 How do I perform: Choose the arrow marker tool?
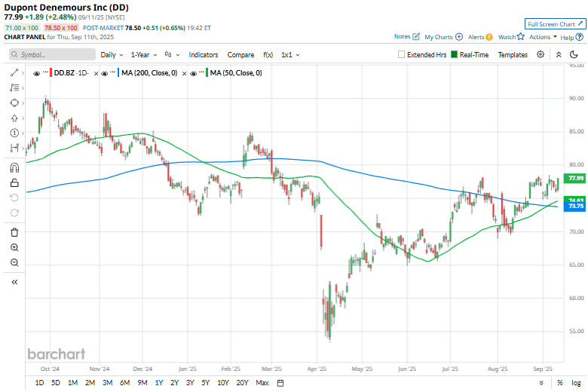coord(14,118)
